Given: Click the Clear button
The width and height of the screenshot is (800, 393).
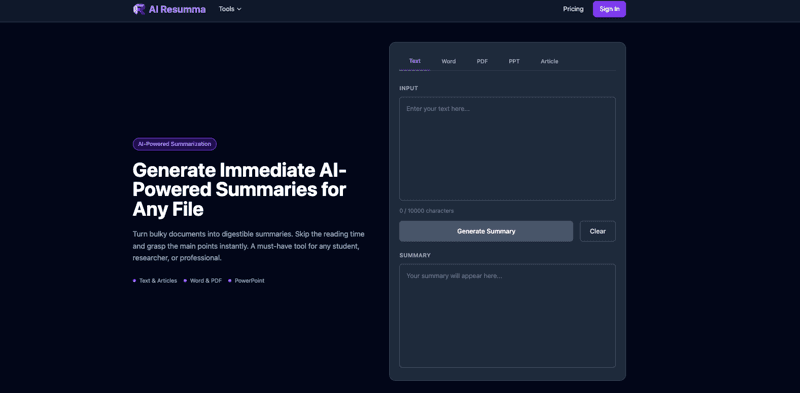Looking at the screenshot, I should tap(597, 231).
